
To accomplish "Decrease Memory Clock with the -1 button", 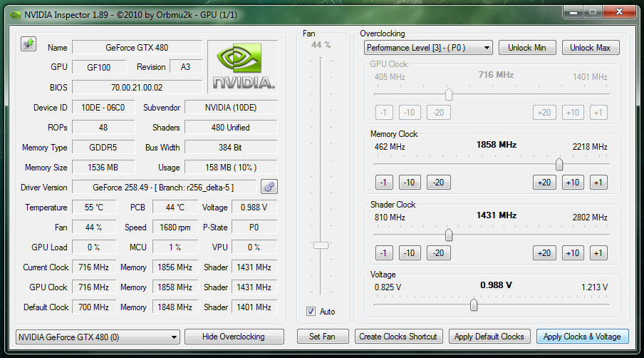I will [384, 183].
